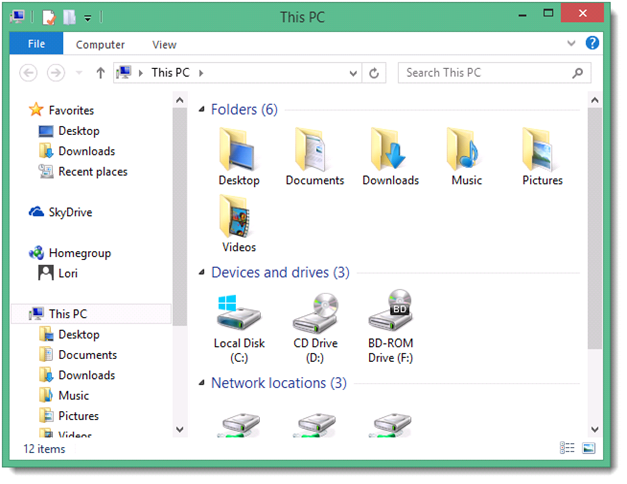Select Desktop under Favorites
627x484 pixels.
click(x=69, y=130)
